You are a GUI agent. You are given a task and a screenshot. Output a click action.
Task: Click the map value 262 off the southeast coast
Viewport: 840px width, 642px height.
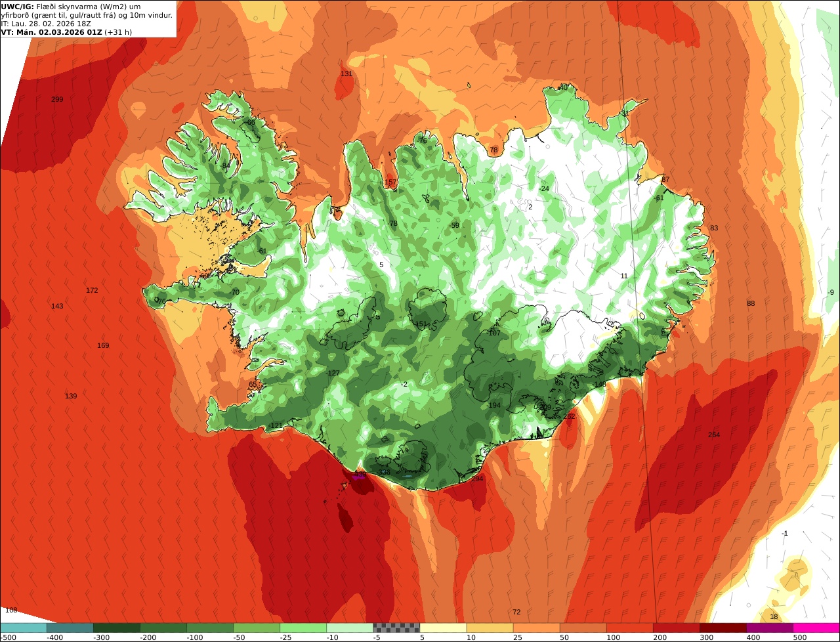click(x=569, y=417)
